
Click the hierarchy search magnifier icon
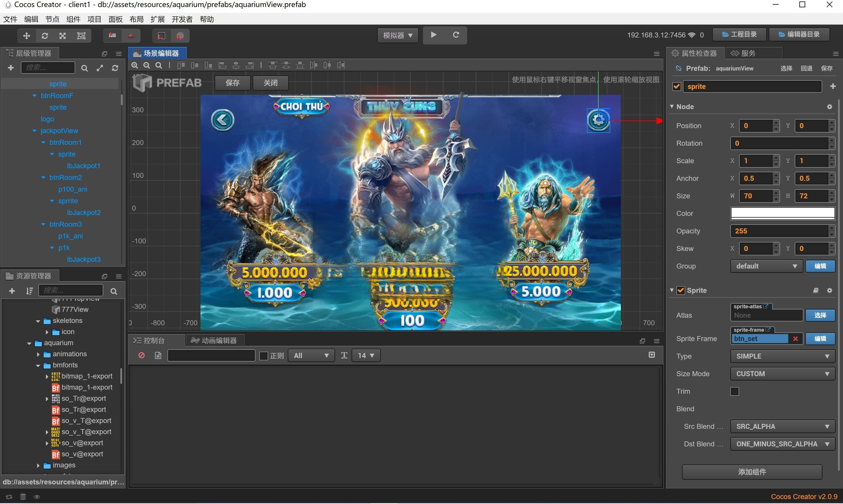click(85, 68)
